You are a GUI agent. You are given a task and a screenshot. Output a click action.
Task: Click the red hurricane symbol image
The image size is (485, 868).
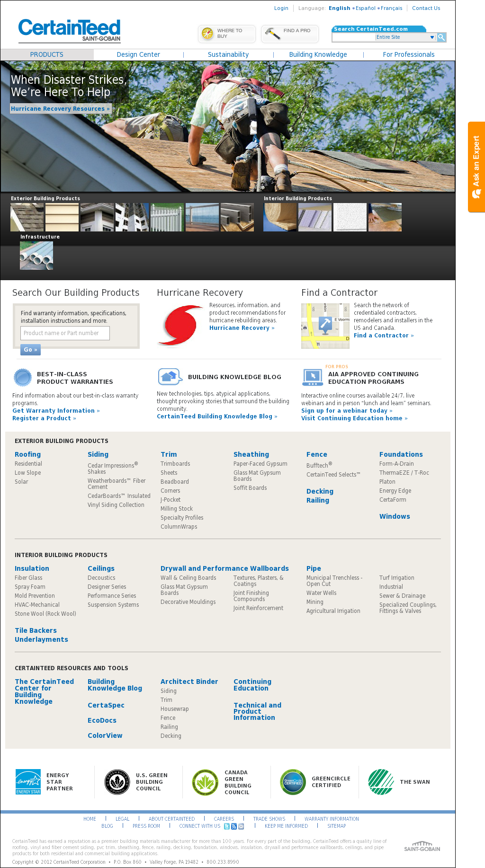pos(181,326)
